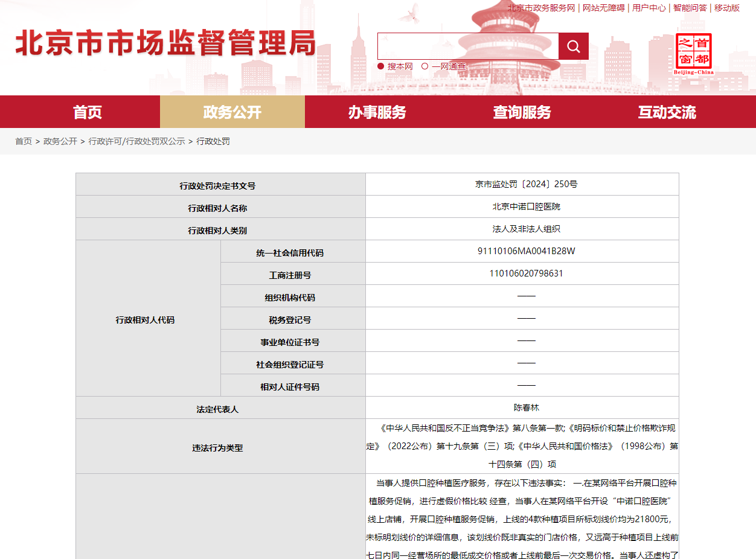This screenshot has width=756, height=559.
Task: Select the value 法人及非法人组织
Action: [527, 229]
